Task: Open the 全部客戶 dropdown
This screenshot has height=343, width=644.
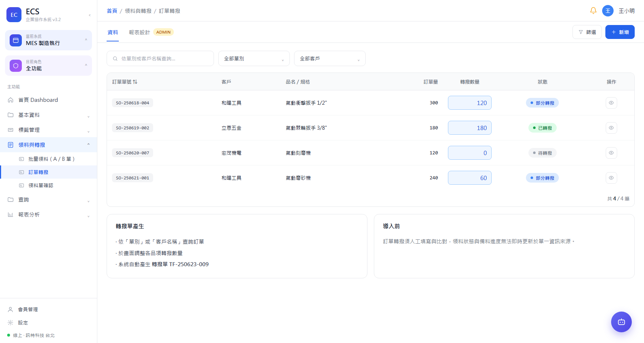Action: [330, 59]
